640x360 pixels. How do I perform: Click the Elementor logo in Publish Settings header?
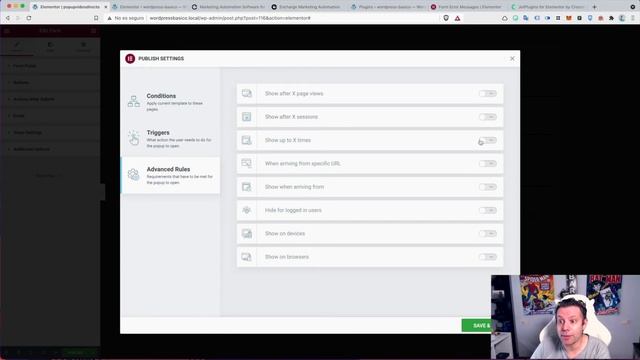pyautogui.click(x=130, y=59)
